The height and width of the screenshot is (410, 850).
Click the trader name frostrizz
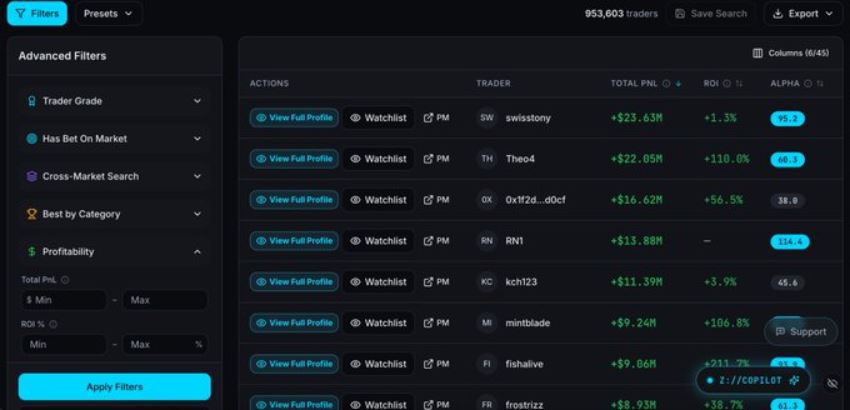(x=525, y=405)
